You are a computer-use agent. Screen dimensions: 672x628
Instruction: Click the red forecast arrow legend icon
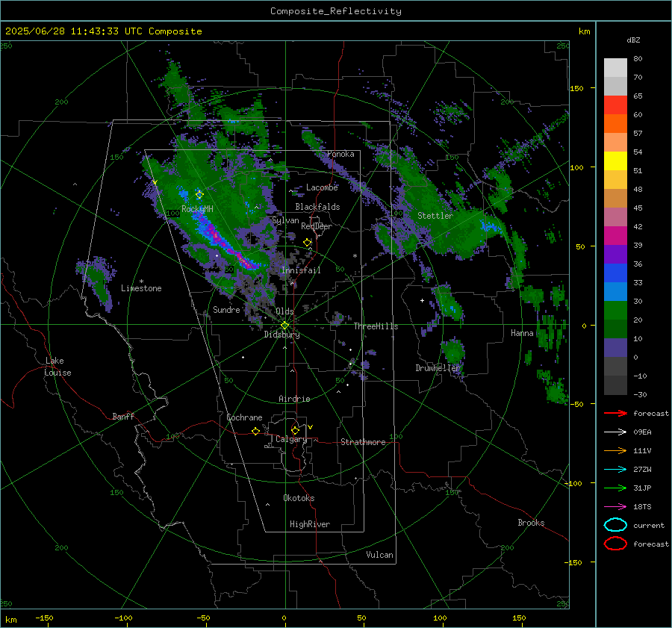615,413
